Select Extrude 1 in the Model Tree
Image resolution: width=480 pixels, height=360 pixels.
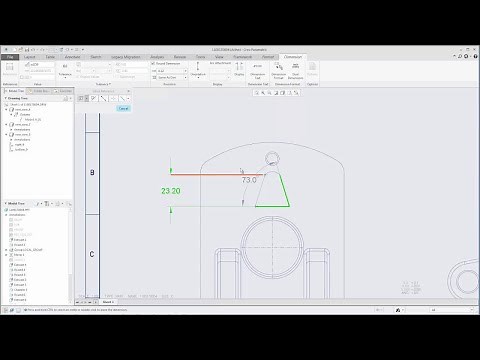[x=18, y=240]
